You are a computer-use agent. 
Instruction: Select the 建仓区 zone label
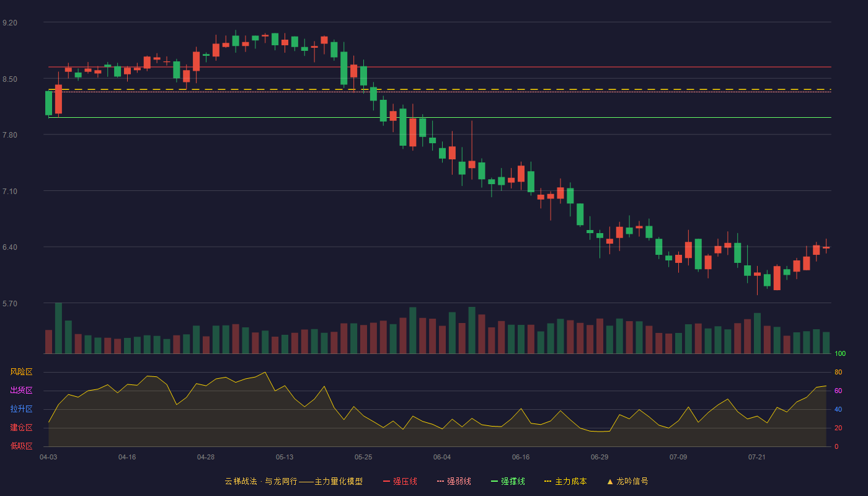[x=21, y=428]
